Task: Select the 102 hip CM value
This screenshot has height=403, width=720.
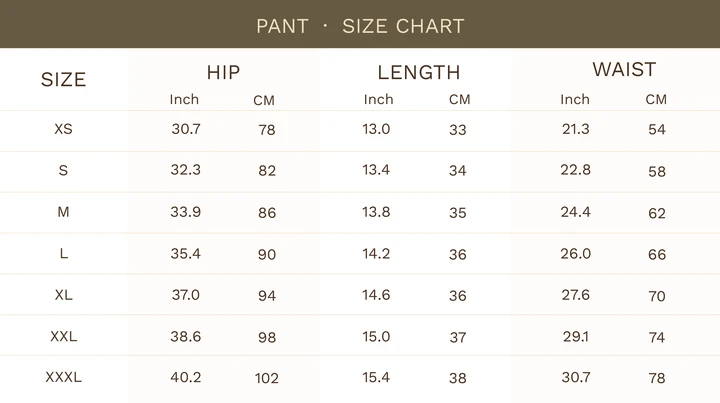Action: (267, 378)
